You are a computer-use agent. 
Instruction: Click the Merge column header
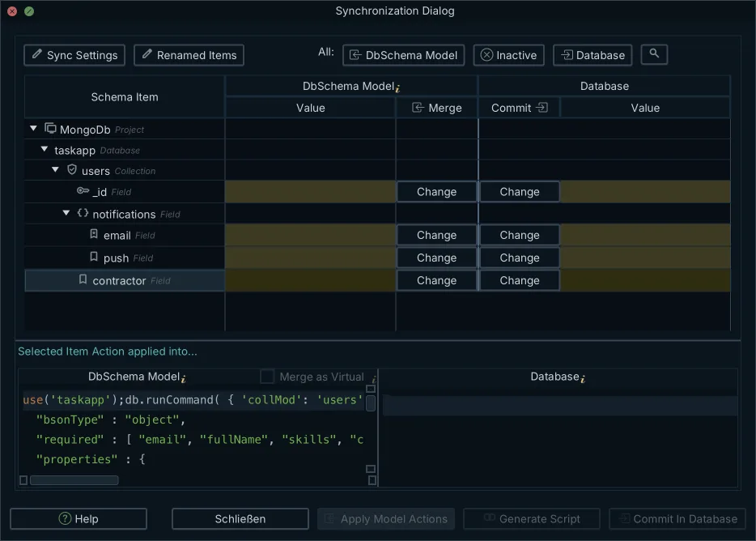coord(437,108)
